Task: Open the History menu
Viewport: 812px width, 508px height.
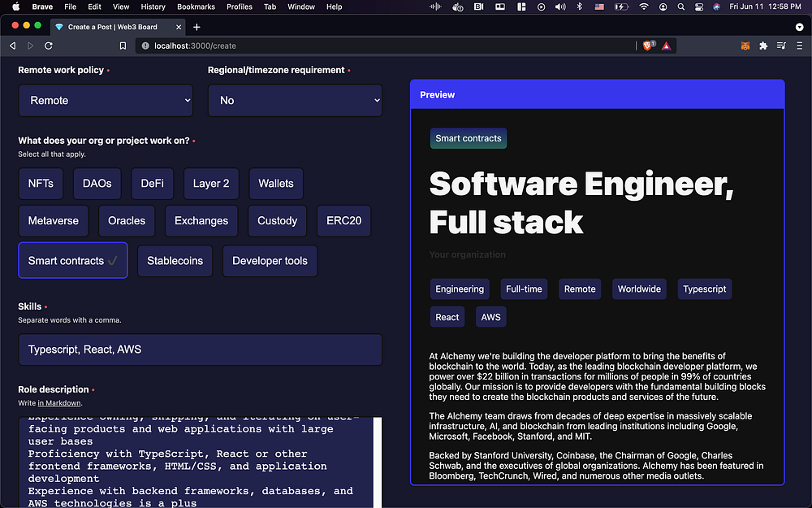Action: [x=153, y=7]
